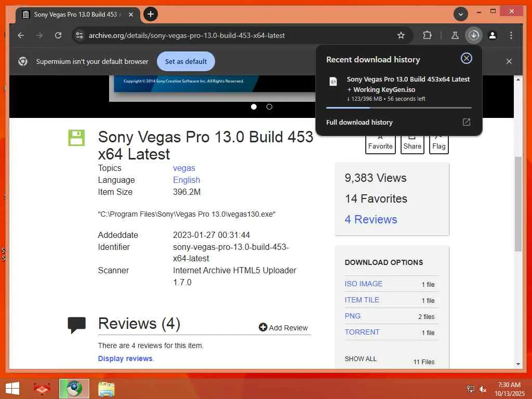
Task: Click the 9,383 Views text
Action: click(375, 178)
